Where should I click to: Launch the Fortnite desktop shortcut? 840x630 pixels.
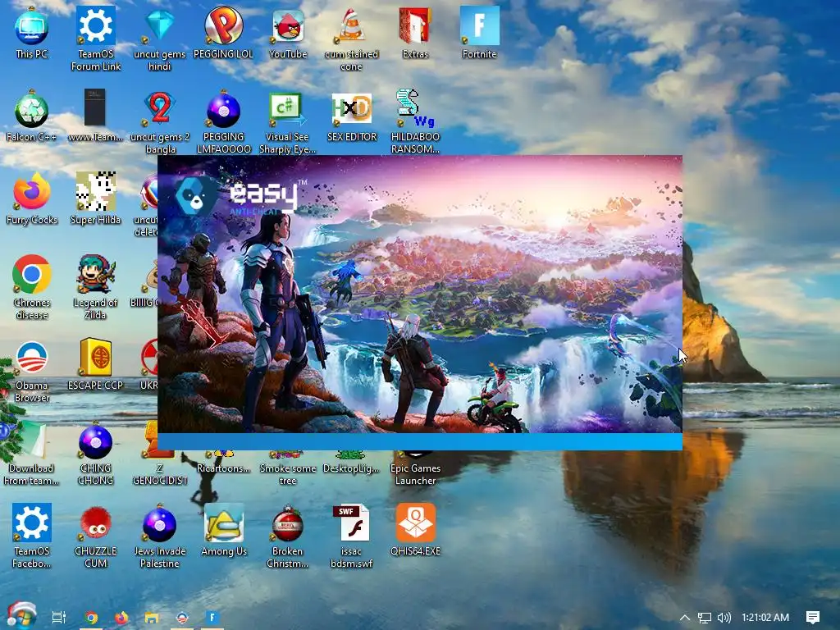point(479,33)
